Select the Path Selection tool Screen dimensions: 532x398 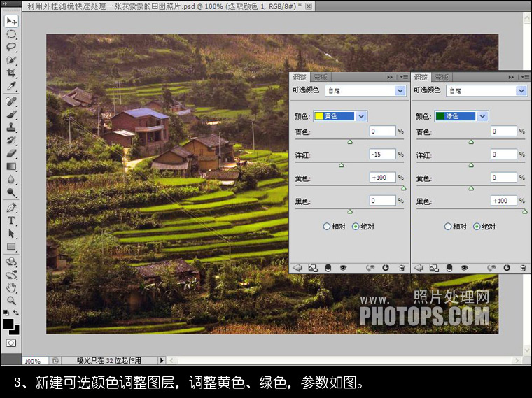(x=11, y=234)
